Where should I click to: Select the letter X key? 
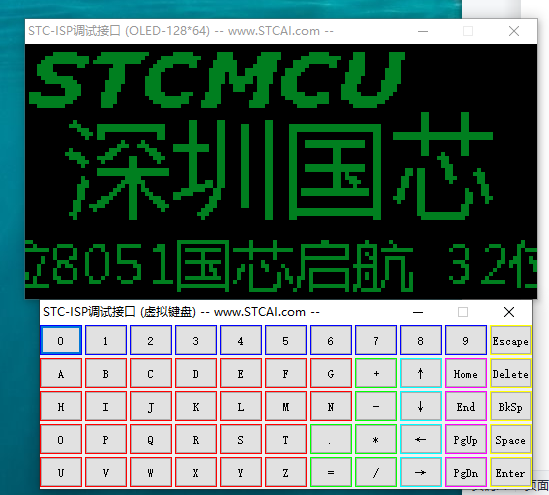pos(196,472)
